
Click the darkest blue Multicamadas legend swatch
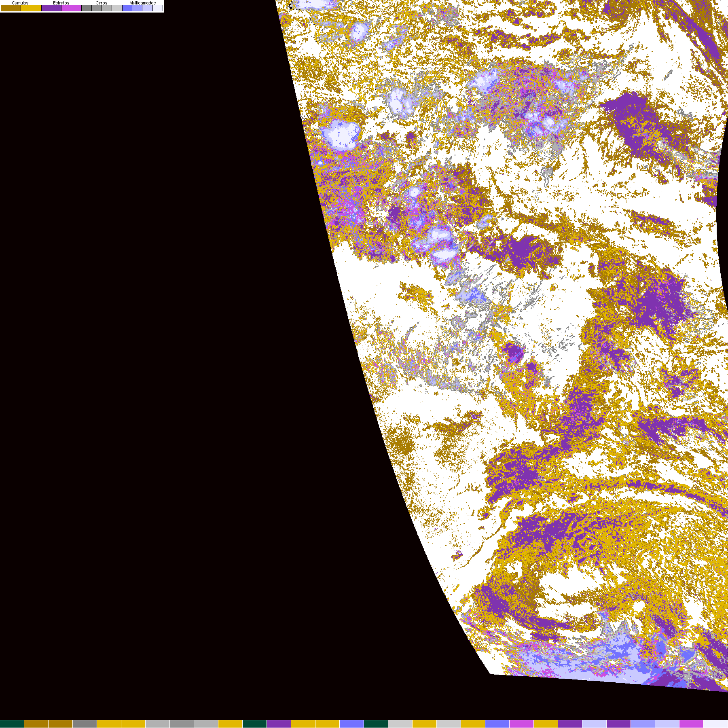coord(127,8)
